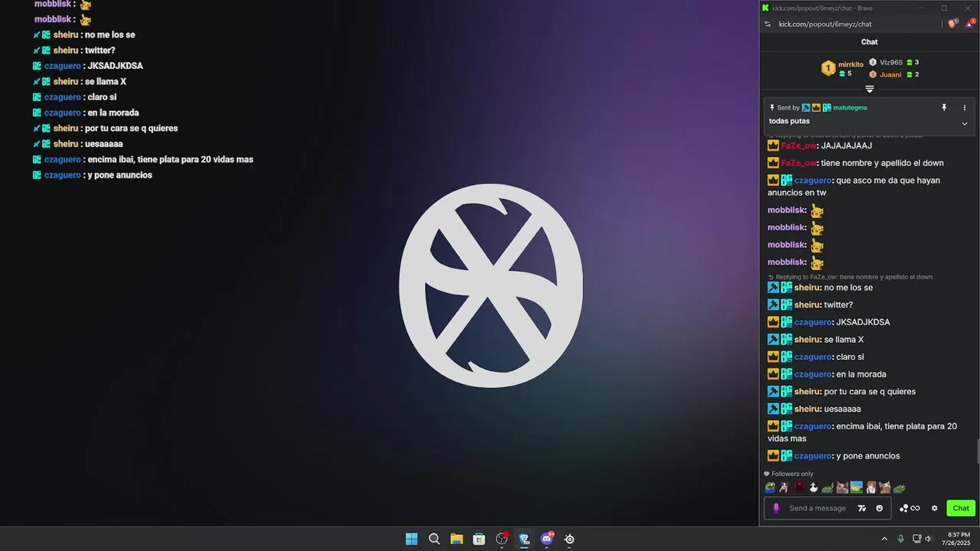Open site settings icon in address bar
This screenshot has height=551, width=980.
click(768, 24)
